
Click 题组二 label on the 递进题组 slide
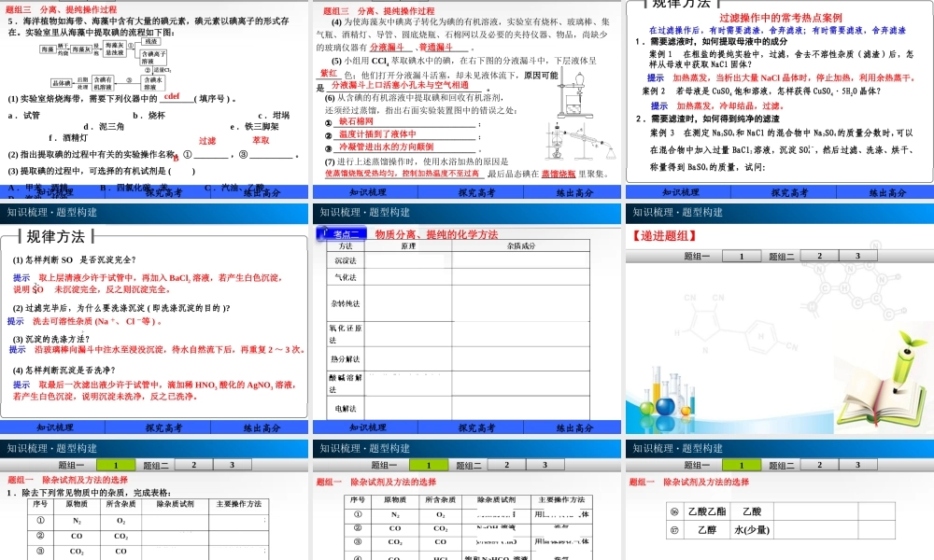point(783,257)
